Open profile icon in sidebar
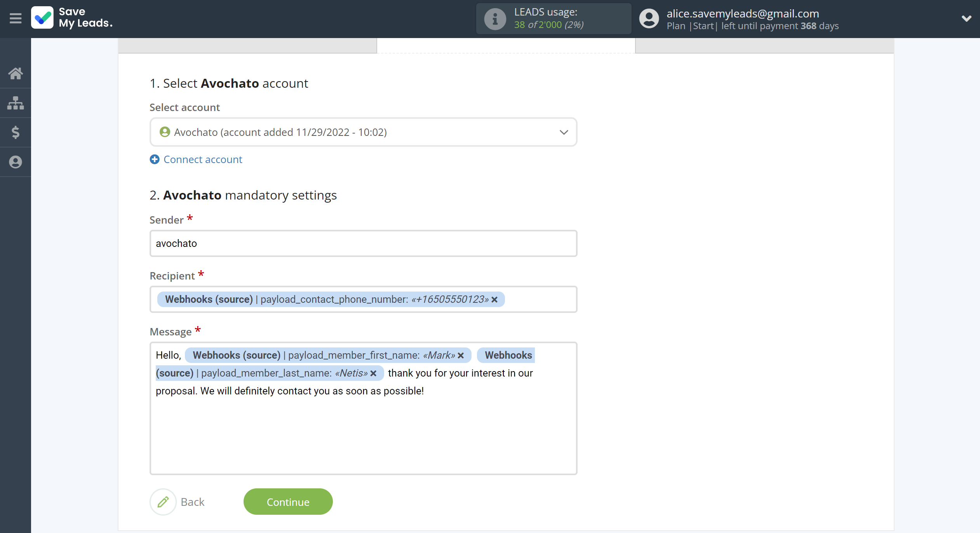Screen dimensions: 980x533 (x=16, y=162)
